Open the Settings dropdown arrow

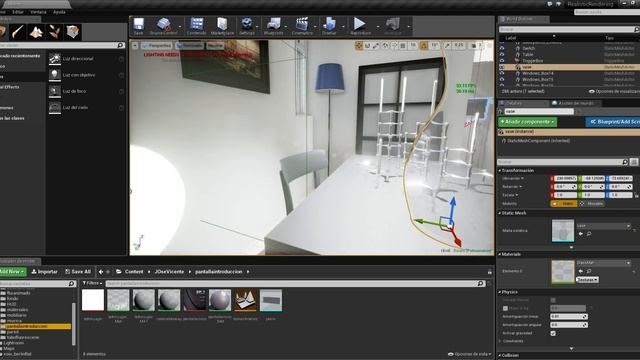tap(257, 27)
